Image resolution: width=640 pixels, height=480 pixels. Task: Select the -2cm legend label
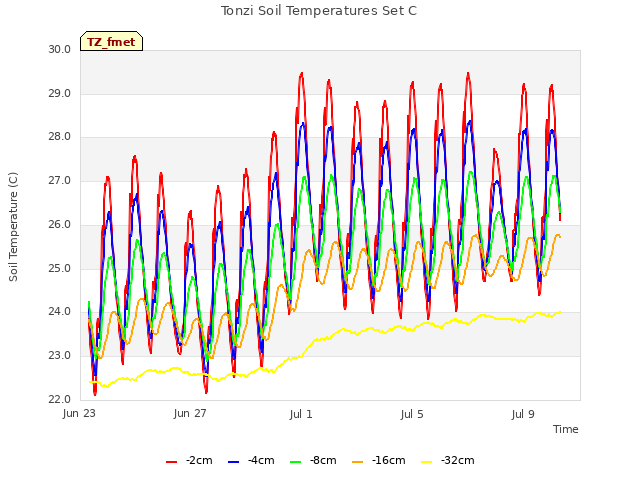(x=199, y=460)
